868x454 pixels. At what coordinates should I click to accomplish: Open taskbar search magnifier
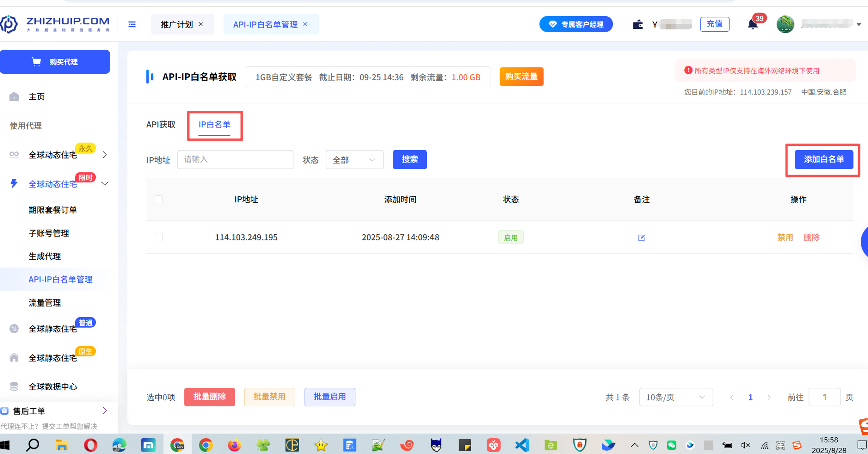(x=33, y=445)
